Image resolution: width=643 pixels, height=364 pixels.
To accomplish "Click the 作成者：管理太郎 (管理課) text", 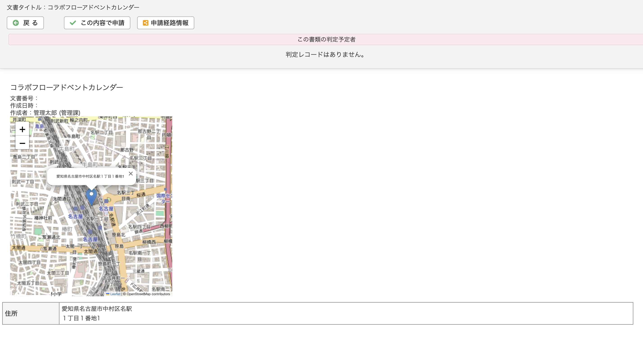I will click(x=45, y=113).
